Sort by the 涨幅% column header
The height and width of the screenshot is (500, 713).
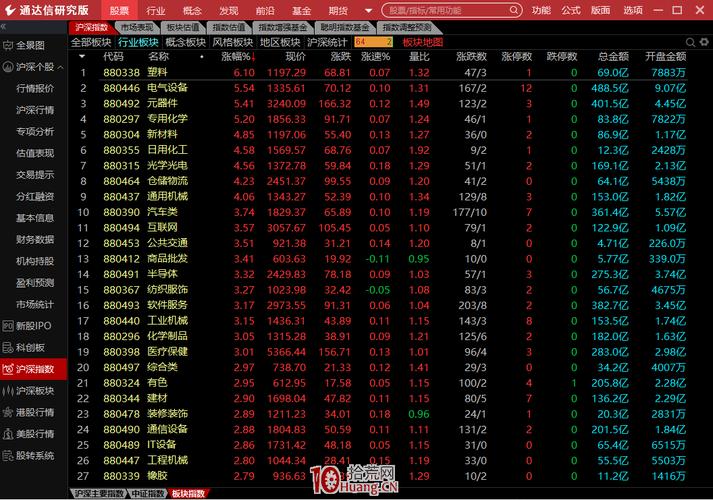(237, 57)
